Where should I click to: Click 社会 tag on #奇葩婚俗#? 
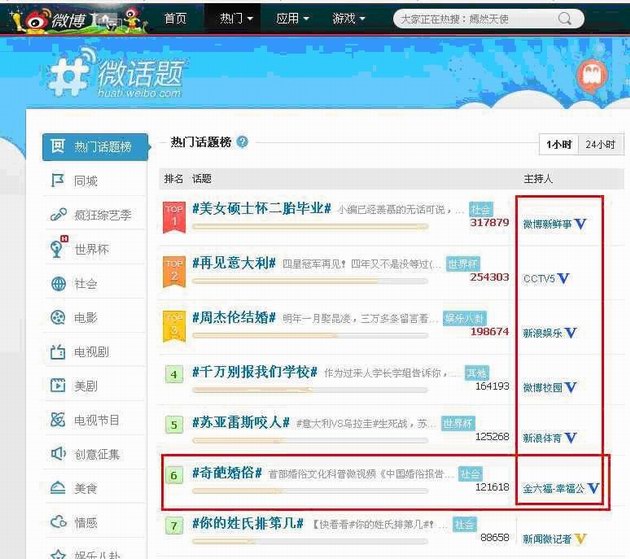(x=470, y=474)
